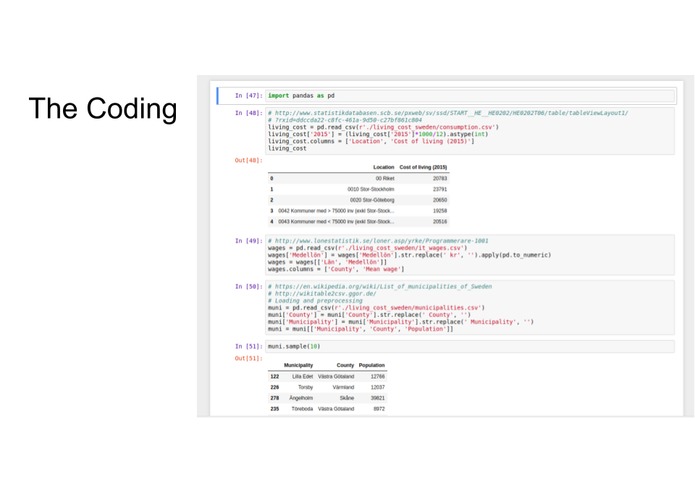Click row index '278' in the muni table

(275, 398)
